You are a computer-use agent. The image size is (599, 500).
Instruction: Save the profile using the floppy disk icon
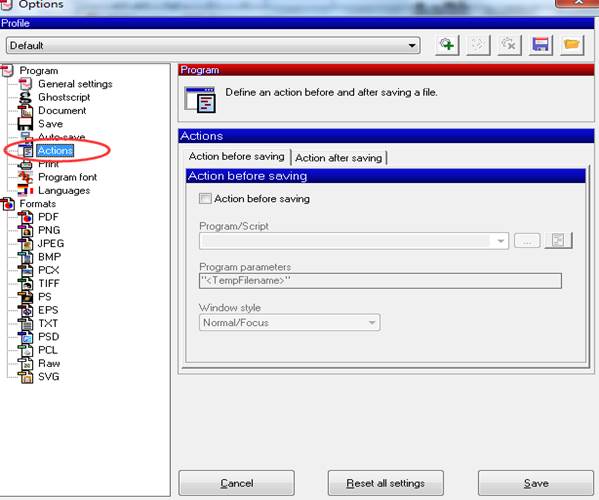[x=541, y=45]
